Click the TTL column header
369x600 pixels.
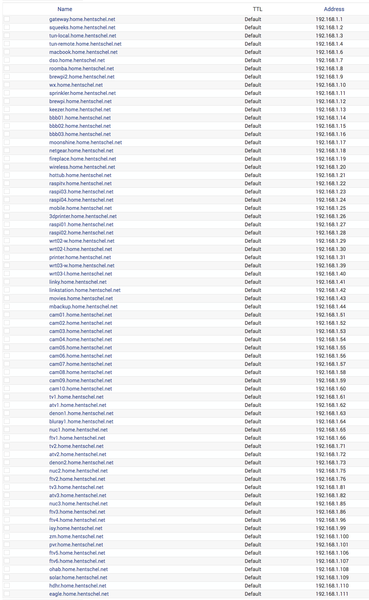pyautogui.click(x=257, y=9)
